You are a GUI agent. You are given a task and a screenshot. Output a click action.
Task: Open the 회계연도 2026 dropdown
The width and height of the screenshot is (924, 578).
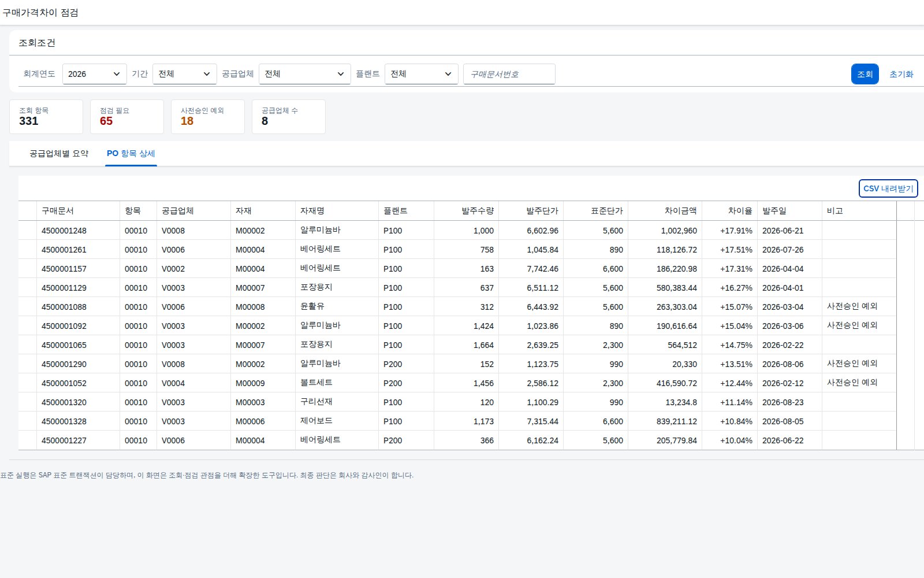tap(94, 74)
